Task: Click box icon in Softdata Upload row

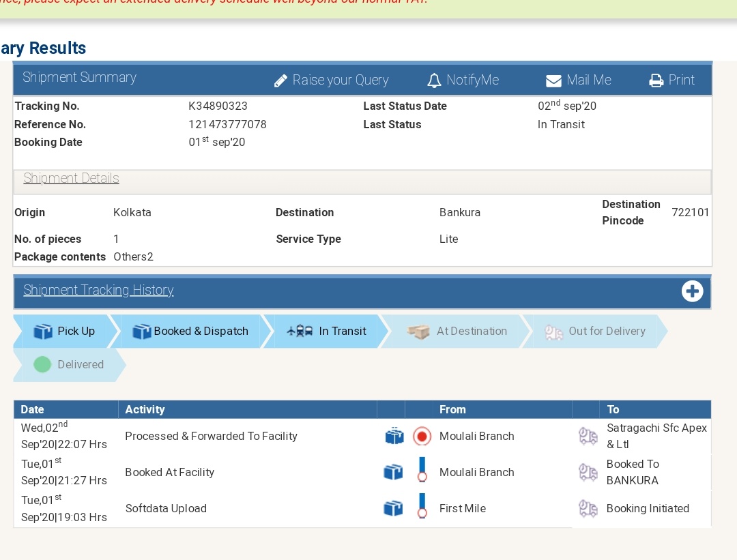Action: [x=394, y=508]
